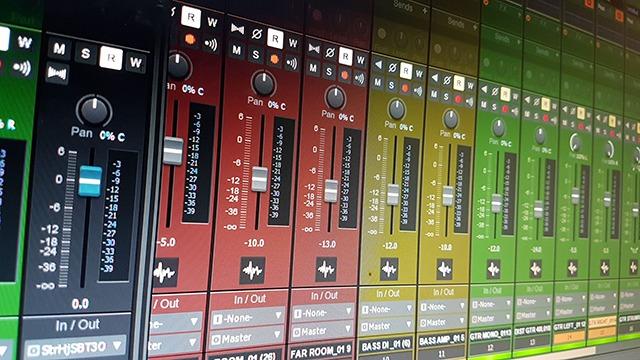Solo the BASS DI_01 (6) channel
Image resolution: width=640 pixels, height=360 pixels.
[x=391, y=85]
